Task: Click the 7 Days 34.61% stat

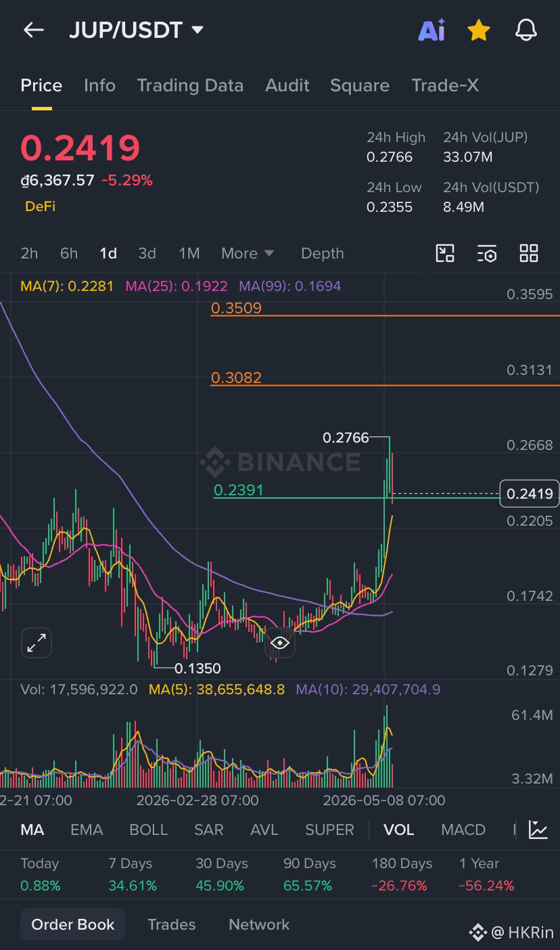Action: pos(133,874)
